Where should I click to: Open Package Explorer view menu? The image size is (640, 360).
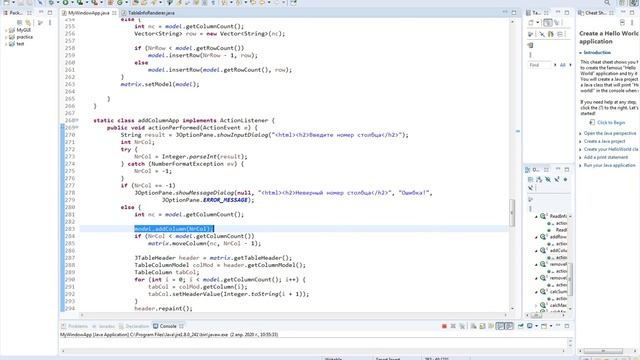(x=50, y=22)
